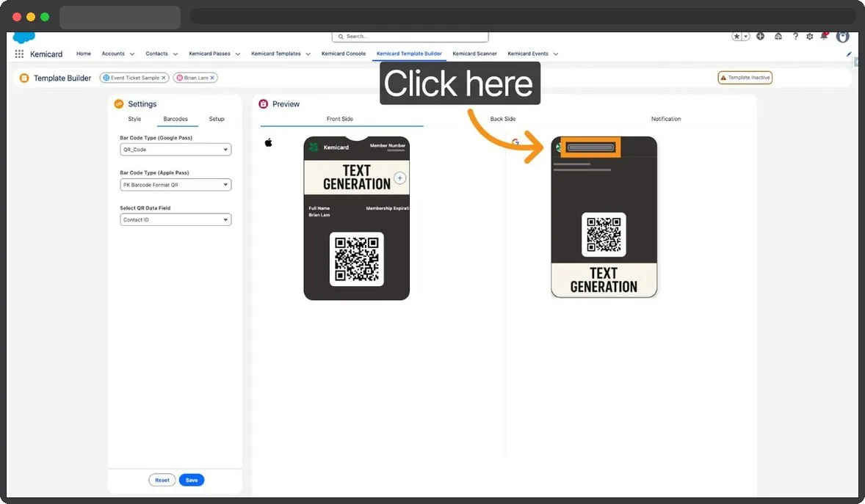Click the plus icon on Apple pass
This screenshot has height=504, width=865.
400,178
